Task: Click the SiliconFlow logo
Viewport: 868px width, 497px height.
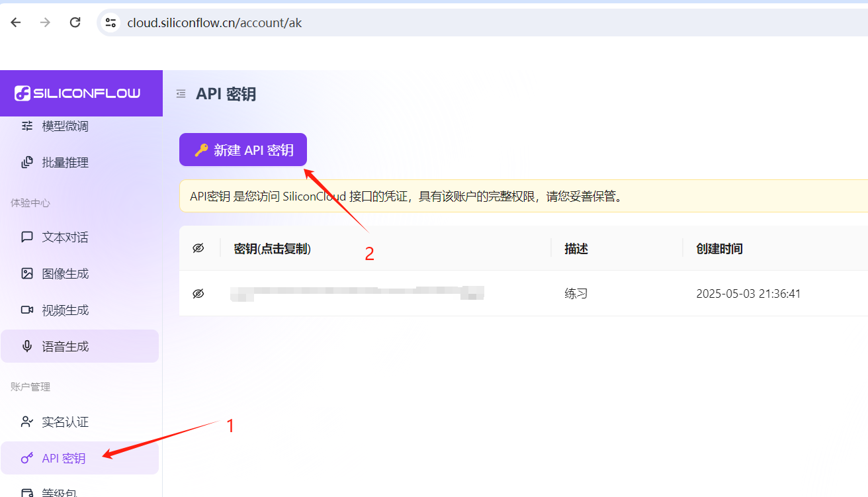Action: pyautogui.click(x=78, y=93)
